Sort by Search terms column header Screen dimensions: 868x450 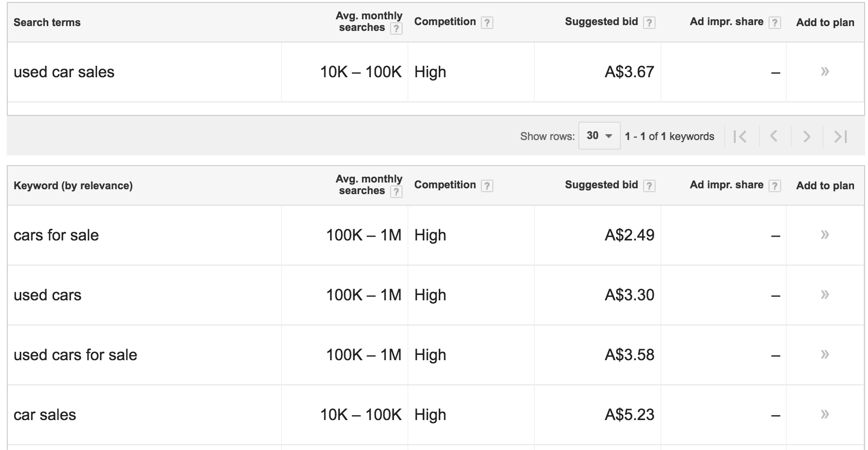(x=47, y=22)
